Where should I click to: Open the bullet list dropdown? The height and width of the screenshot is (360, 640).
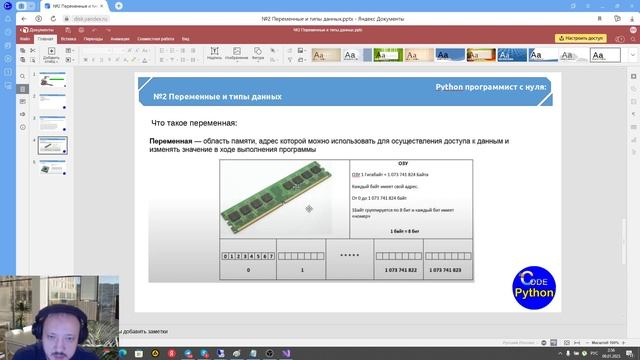tap(163, 51)
